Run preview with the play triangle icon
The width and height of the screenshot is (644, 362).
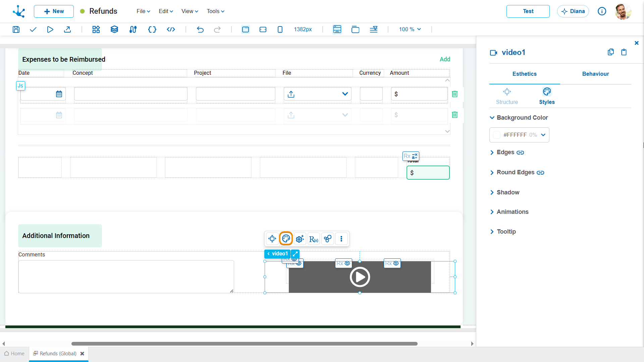[x=50, y=29]
